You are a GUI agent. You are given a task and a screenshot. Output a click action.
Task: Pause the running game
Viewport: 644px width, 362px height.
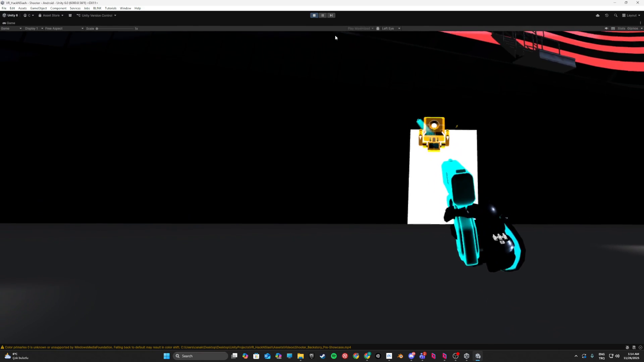(x=323, y=15)
